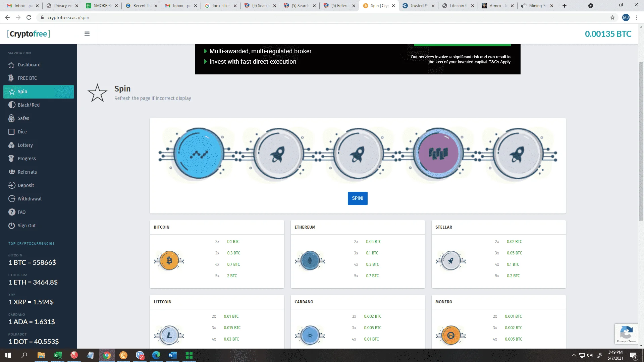Open Word from the taskbar

pyautogui.click(x=172, y=355)
